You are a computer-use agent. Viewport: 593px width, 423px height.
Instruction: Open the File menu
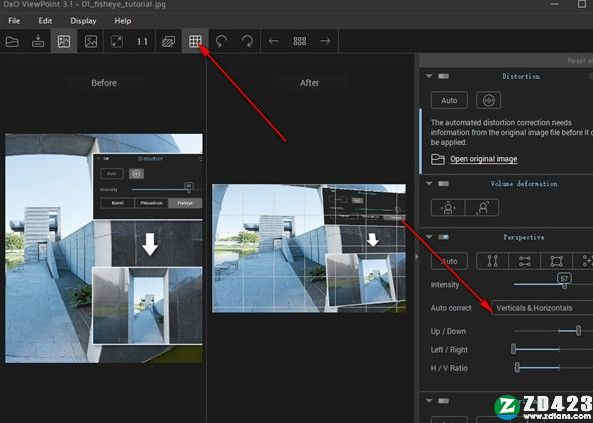[x=14, y=21]
